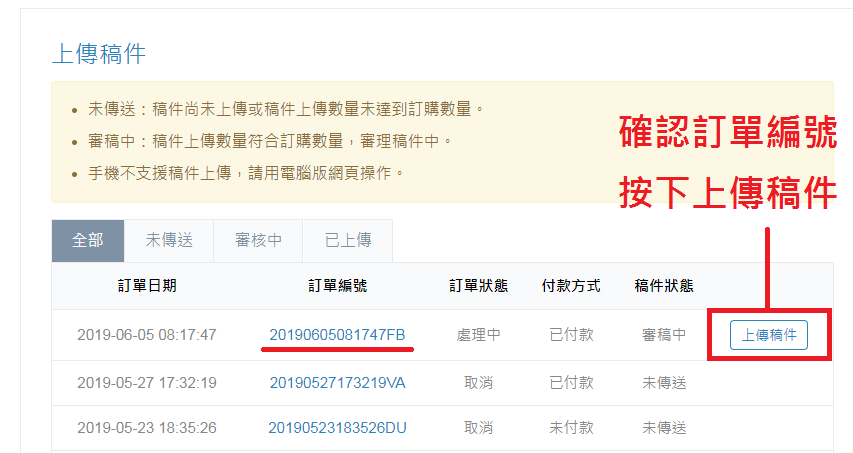Switch to the 未傳送 tab
The image size is (853, 453).
tap(169, 241)
